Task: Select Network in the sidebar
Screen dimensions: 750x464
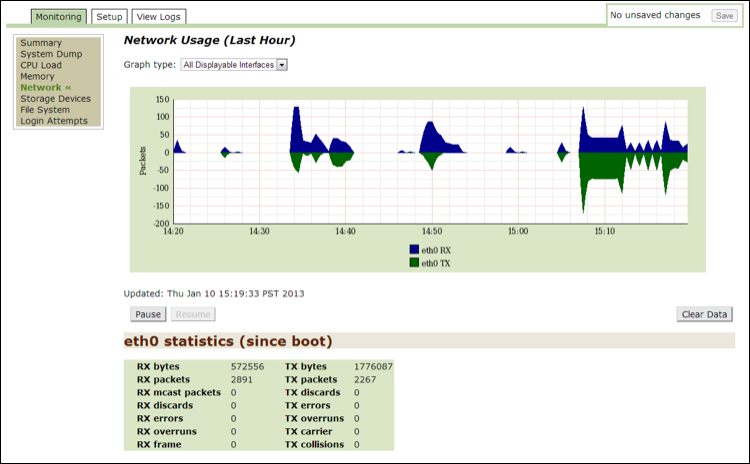Action: (x=41, y=88)
